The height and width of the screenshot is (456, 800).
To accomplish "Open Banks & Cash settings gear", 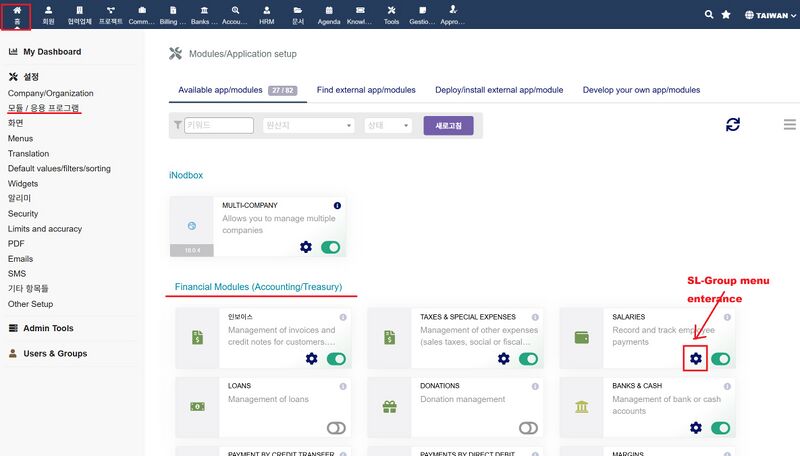I will click(x=696, y=427).
